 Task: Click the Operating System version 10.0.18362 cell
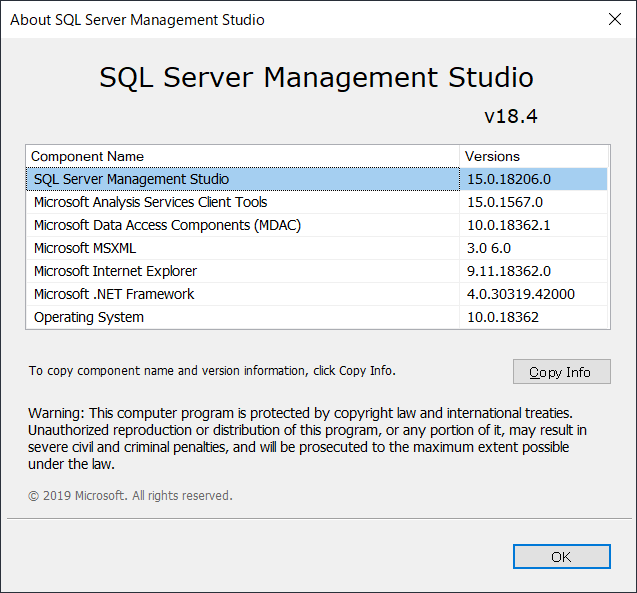(x=503, y=317)
